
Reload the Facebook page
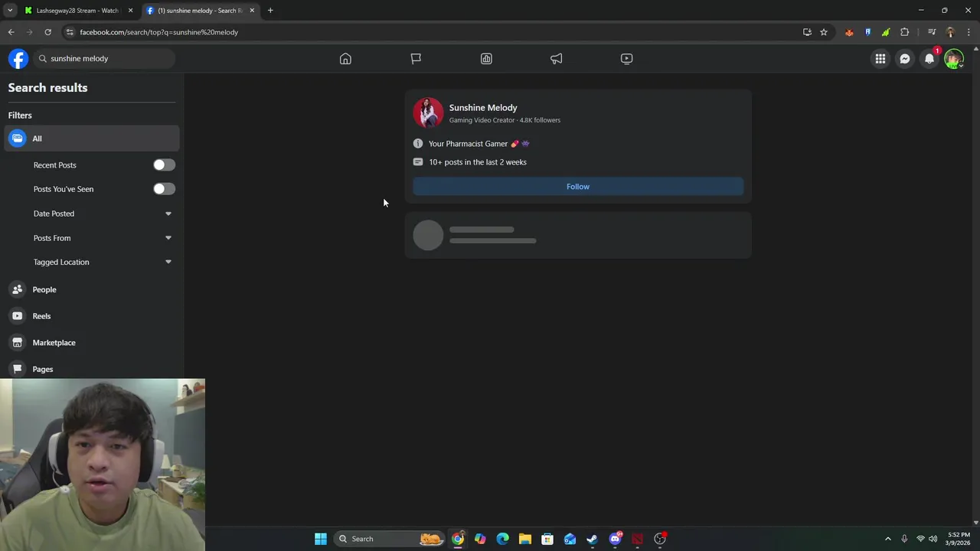[47, 32]
